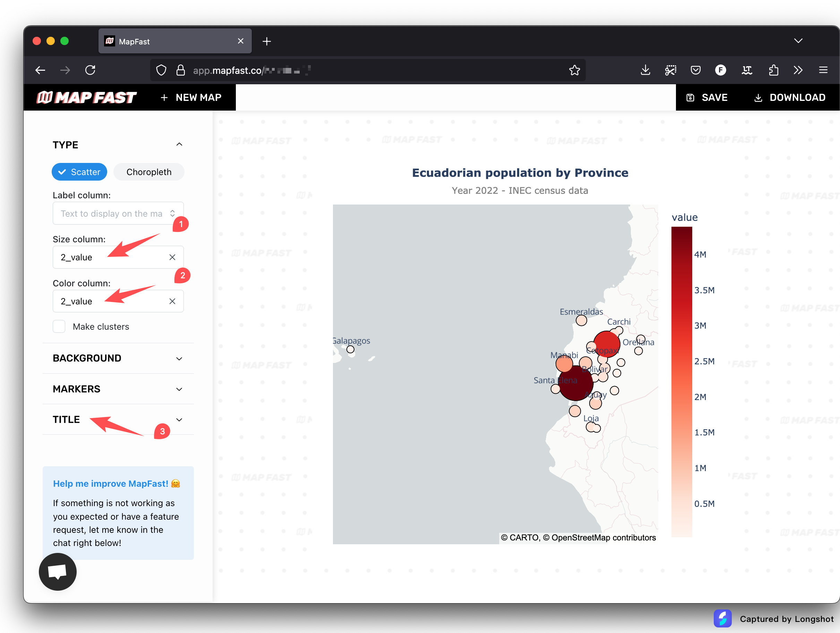
Task: List all tabs with the dropdown chevron
Action: [798, 41]
